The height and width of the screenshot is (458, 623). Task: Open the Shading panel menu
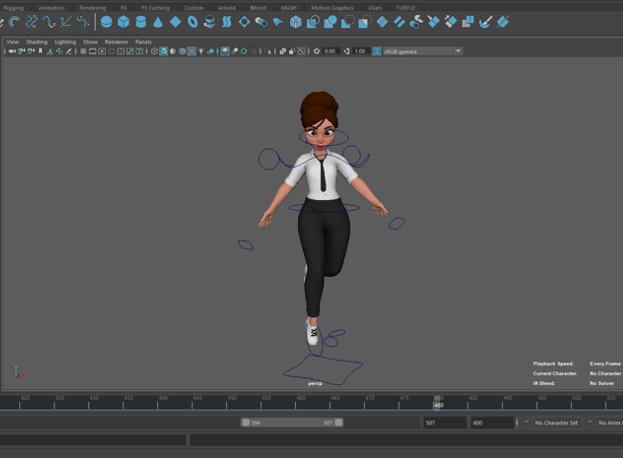[36, 42]
